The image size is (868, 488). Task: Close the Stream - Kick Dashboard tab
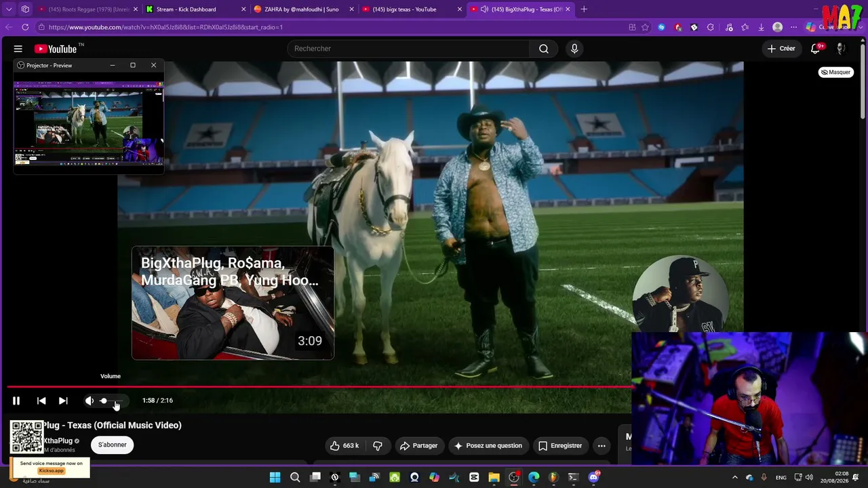click(243, 9)
